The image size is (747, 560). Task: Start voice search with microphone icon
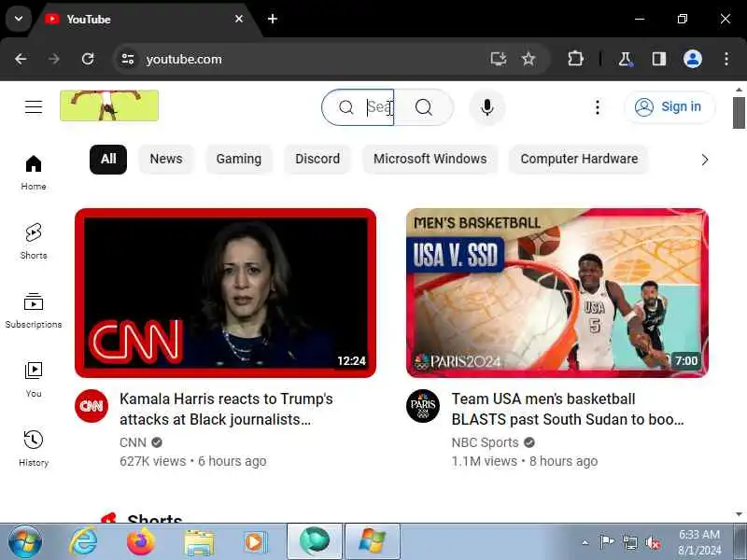[486, 107]
